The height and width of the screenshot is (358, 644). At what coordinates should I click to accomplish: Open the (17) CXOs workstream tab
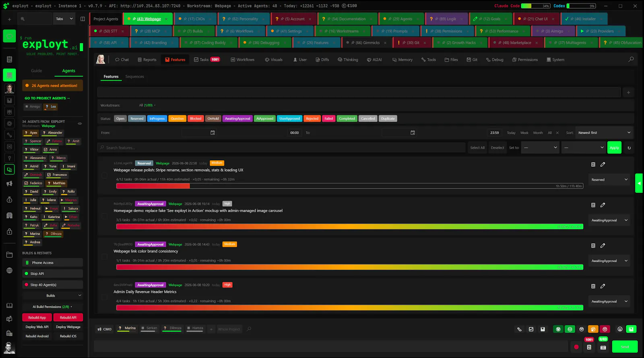click(x=194, y=19)
